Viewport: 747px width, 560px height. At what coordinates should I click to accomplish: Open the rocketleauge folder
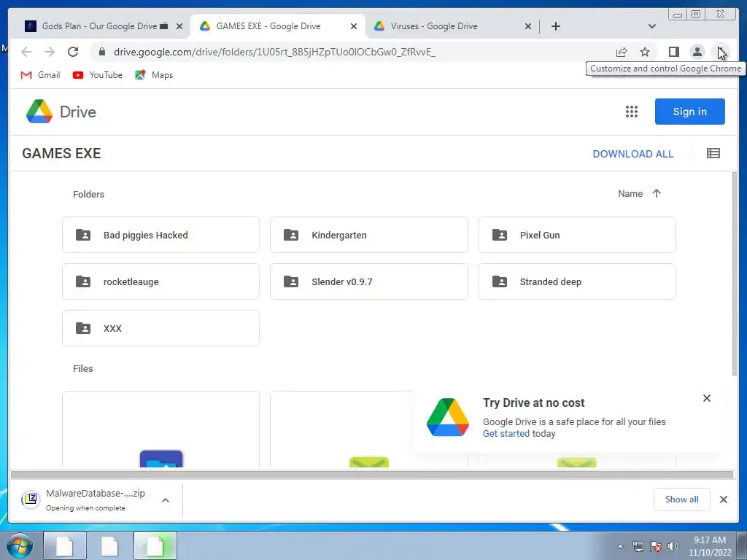pos(161,281)
